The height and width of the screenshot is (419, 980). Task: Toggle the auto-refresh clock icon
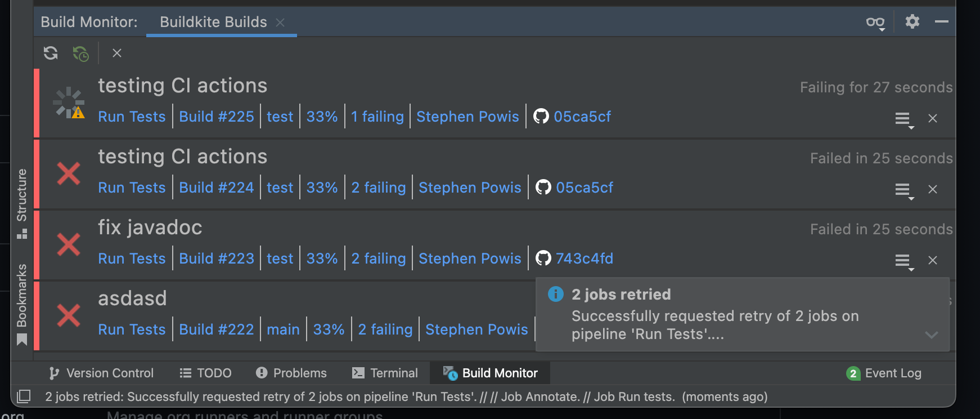[x=80, y=54]
